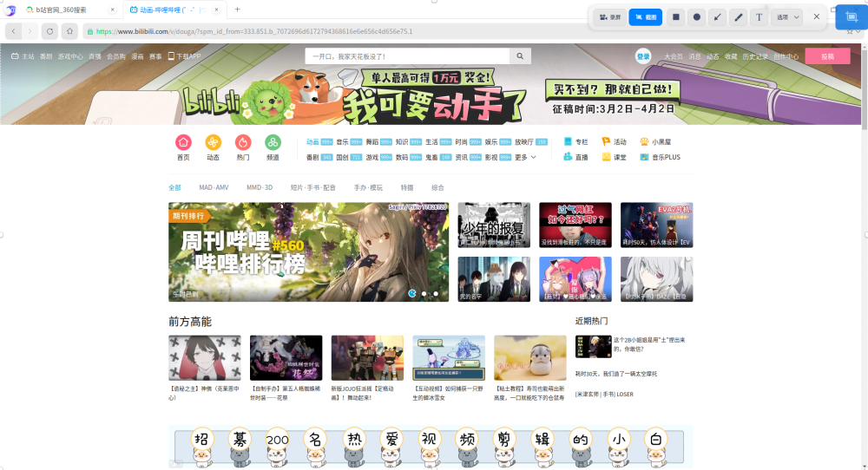Open the 首页 home icon
The image size is (868, 470).
(183, 142)
